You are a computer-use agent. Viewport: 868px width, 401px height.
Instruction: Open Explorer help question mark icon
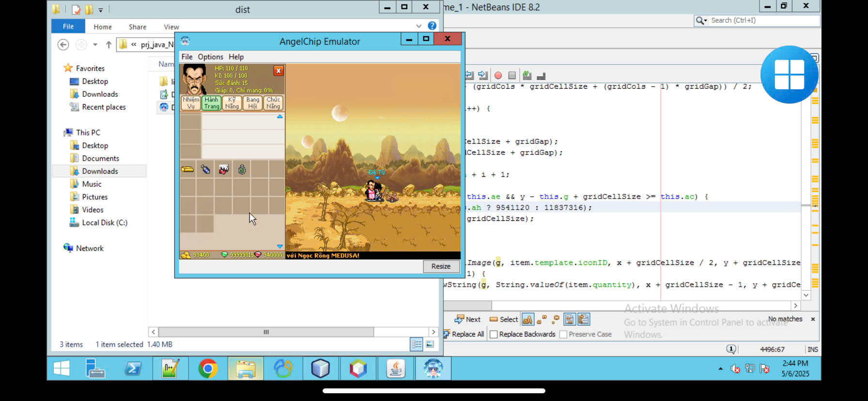pos(432,26)
